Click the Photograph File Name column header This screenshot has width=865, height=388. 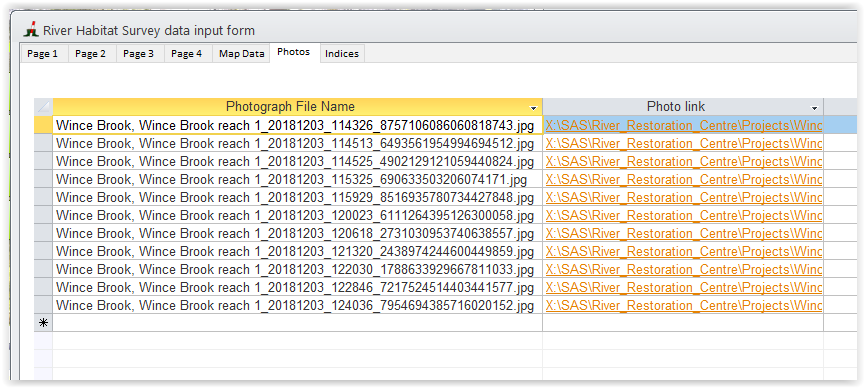[x=297, y=107]
